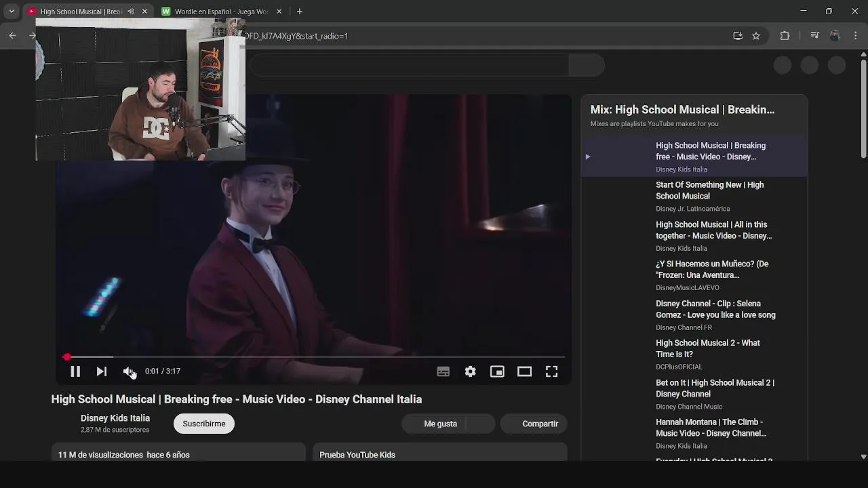This screenshot has height=488, width=868.
Task: Click the Mix: High School Musical playlist title
Action: [x=682, y=110]
